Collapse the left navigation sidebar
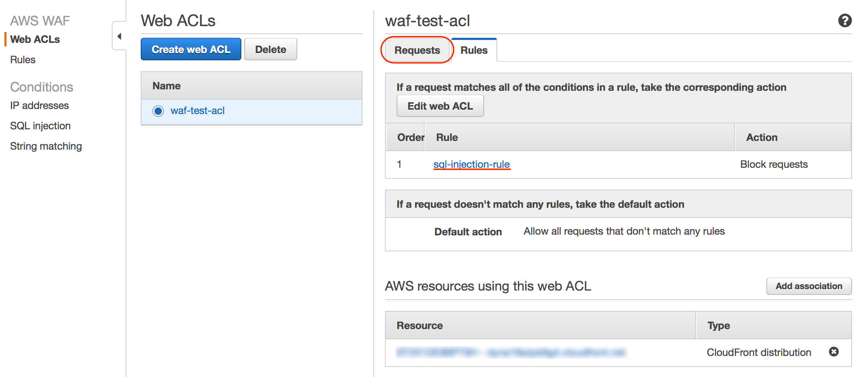 (x=120, y=36)
